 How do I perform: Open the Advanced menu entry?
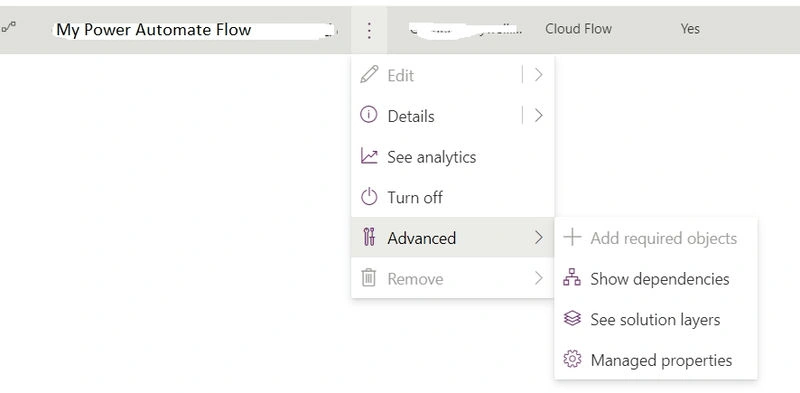[453, 237]
